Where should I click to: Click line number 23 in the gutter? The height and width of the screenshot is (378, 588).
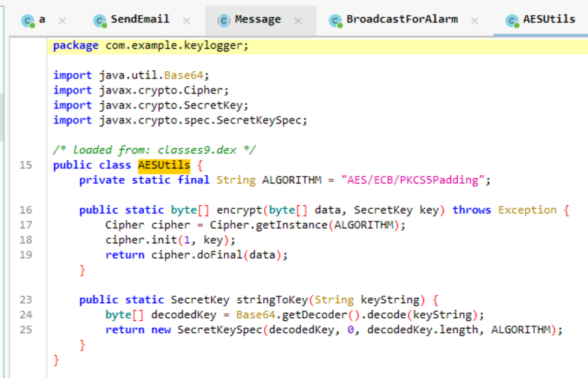pyautogui.click(x=26, y=300)
